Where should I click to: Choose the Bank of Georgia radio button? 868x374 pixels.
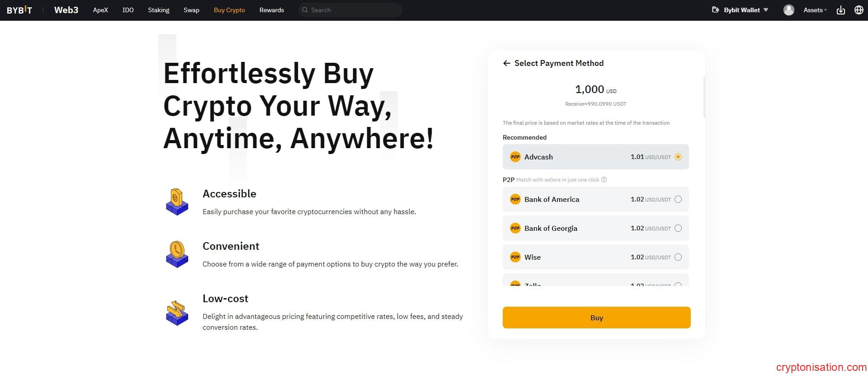[x=678, y=228]
